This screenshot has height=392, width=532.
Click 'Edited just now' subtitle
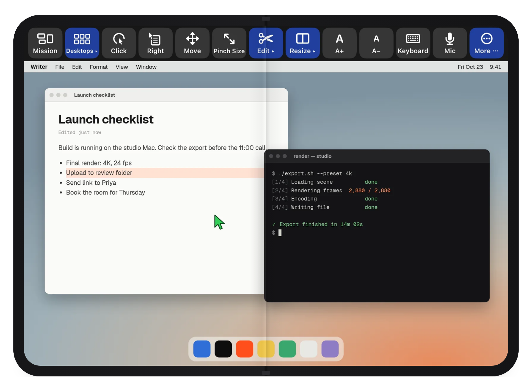click(80, 132)
